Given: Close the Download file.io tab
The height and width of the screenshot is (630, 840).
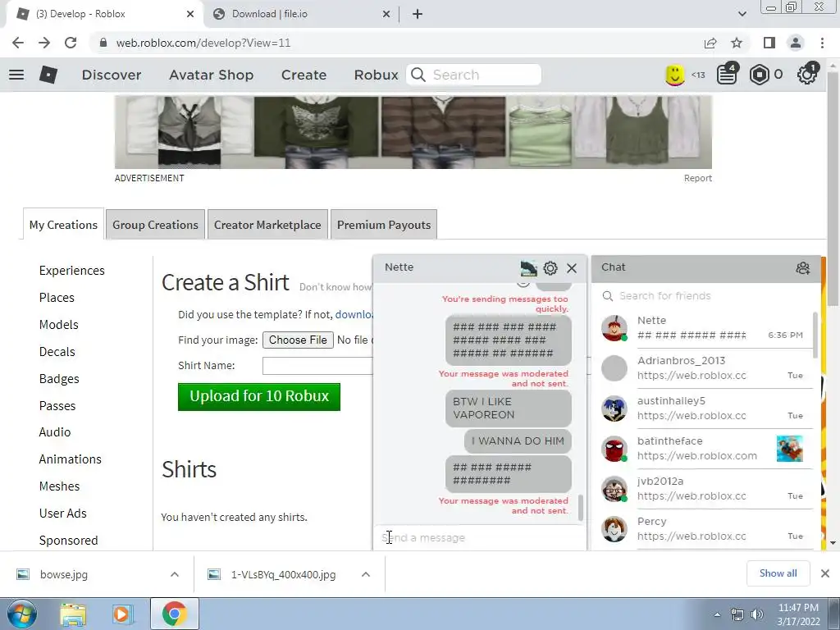Looking at the screenshot, I should tap(386, 15).
